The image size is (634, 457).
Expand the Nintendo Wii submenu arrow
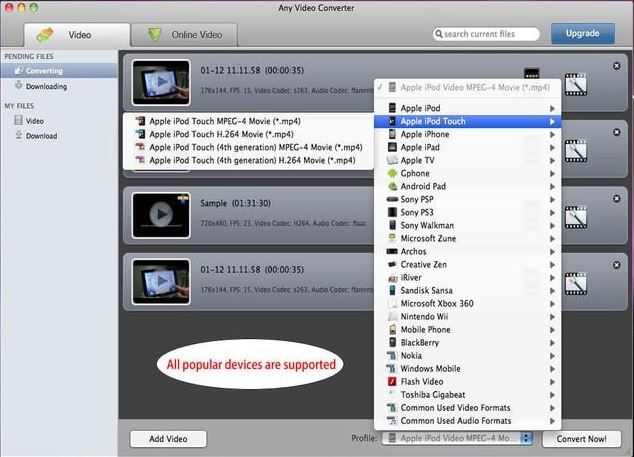(552, 317)
